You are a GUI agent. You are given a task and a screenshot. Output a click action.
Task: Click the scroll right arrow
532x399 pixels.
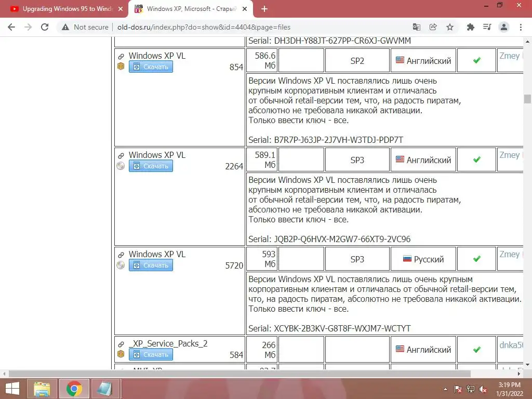tap(519, 374)
